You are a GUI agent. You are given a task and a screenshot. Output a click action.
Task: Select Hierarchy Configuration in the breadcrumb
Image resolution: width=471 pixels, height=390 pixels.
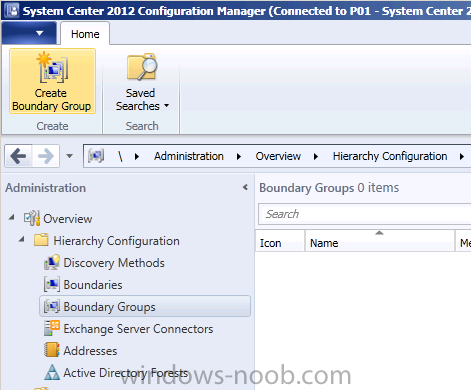click(390, 156)
